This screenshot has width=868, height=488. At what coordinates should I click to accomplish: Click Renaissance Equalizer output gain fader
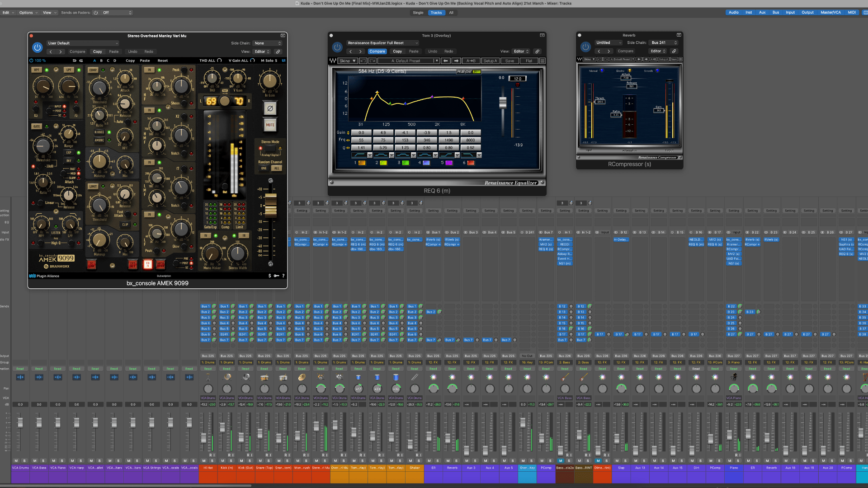[x=503, y=103]
